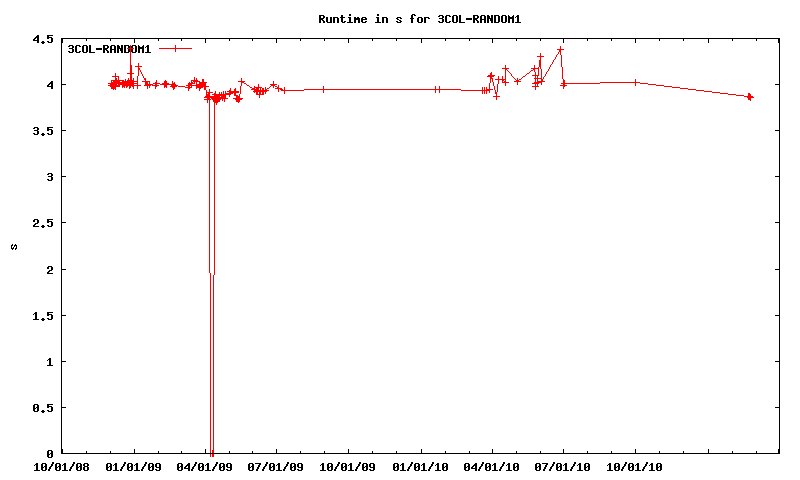
Task: Click the last data point at far right
Action: pos(750,97)
